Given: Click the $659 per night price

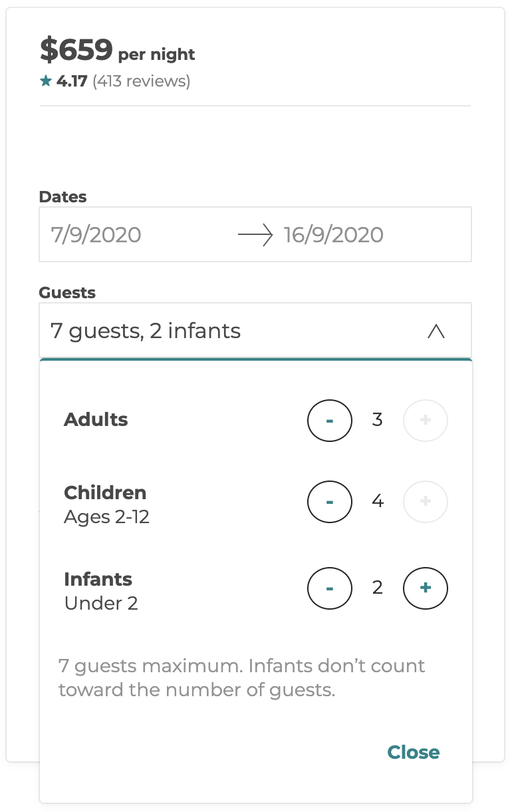Looking at the screenshot, I should 116,49.
